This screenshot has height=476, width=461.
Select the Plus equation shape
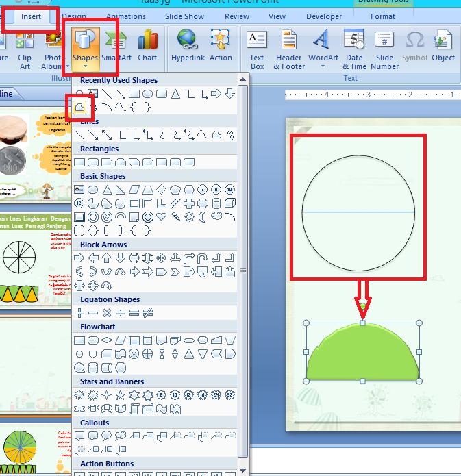click(79, 313)
